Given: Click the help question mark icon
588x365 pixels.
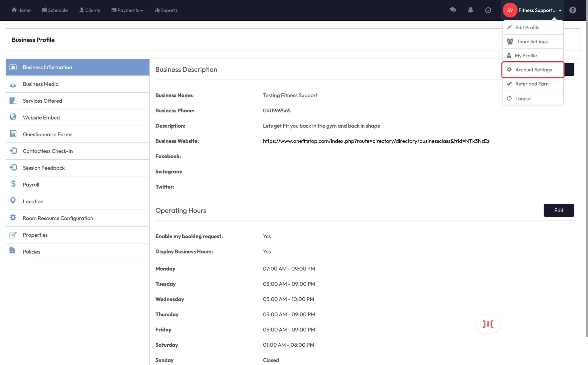Looking at the screenshot, I should [572, 10].
